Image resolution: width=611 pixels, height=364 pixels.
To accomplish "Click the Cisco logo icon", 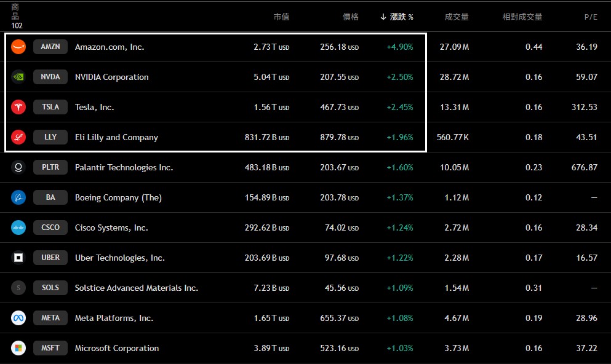I will click(x=18, y=228).
